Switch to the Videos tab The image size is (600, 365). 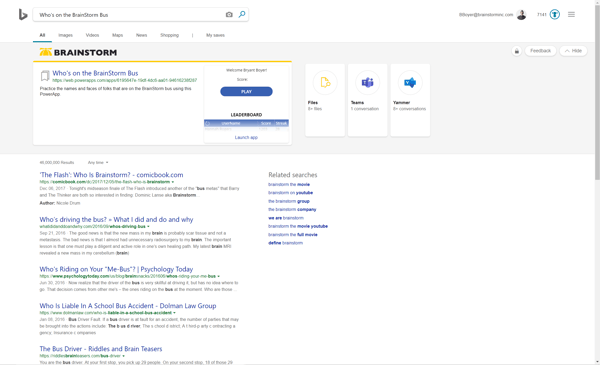point(92,35)
